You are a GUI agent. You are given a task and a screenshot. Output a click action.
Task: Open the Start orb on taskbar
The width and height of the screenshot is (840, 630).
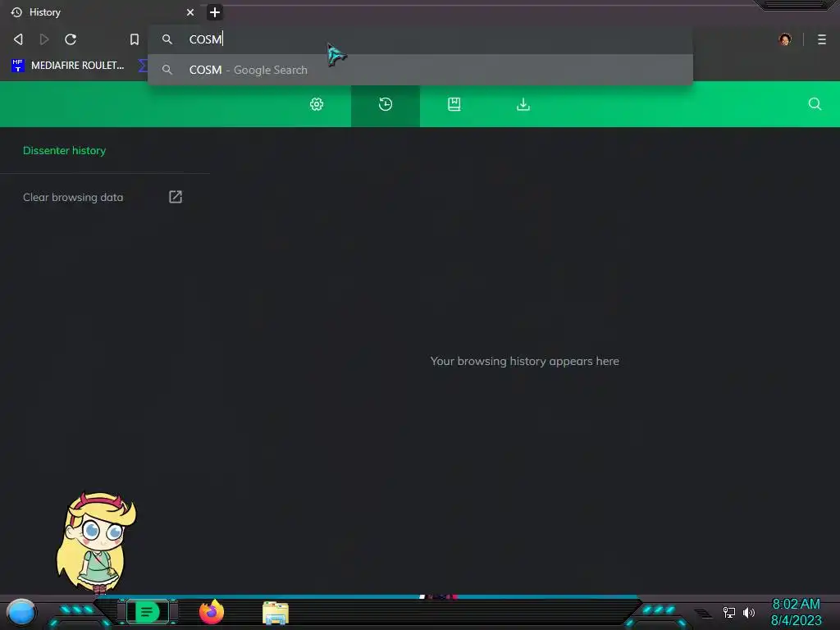pos(21,612)
